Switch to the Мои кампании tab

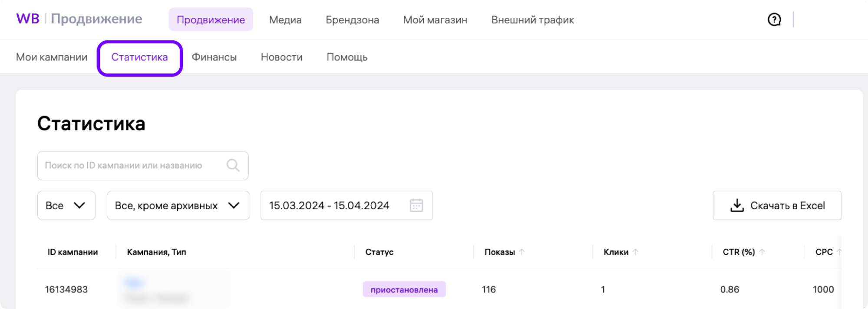(52, 57)
